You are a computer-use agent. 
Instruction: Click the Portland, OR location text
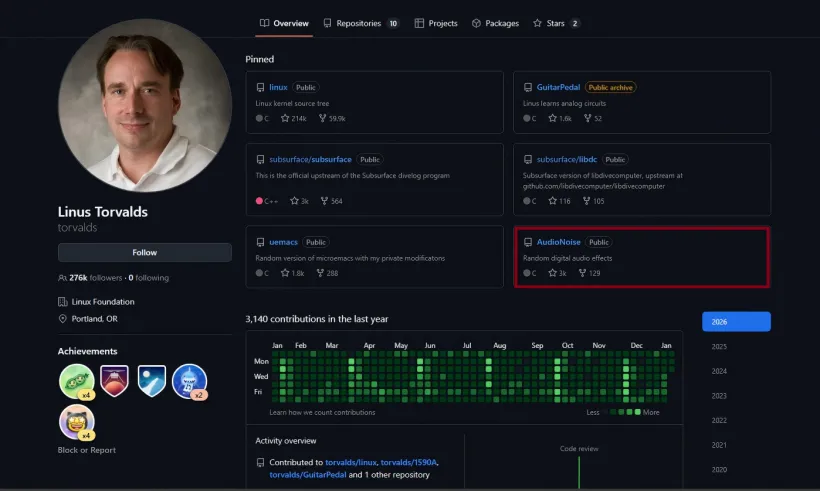click(x=95, y=318)
